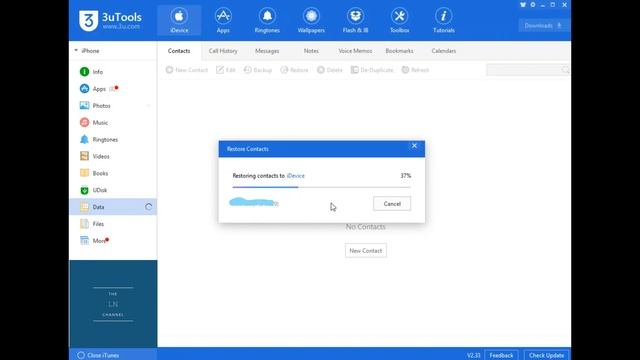
Task: Click the iDevice link in dialog
Action: point(296,176)
